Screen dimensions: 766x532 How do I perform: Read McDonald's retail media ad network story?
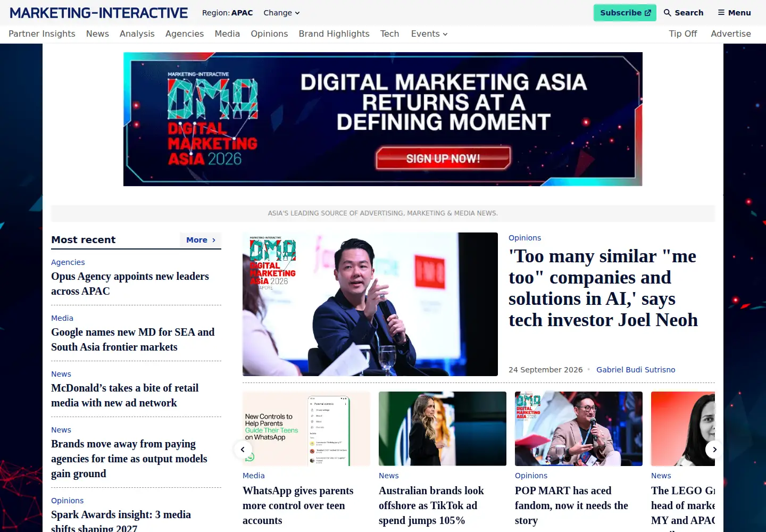[124, 395]
